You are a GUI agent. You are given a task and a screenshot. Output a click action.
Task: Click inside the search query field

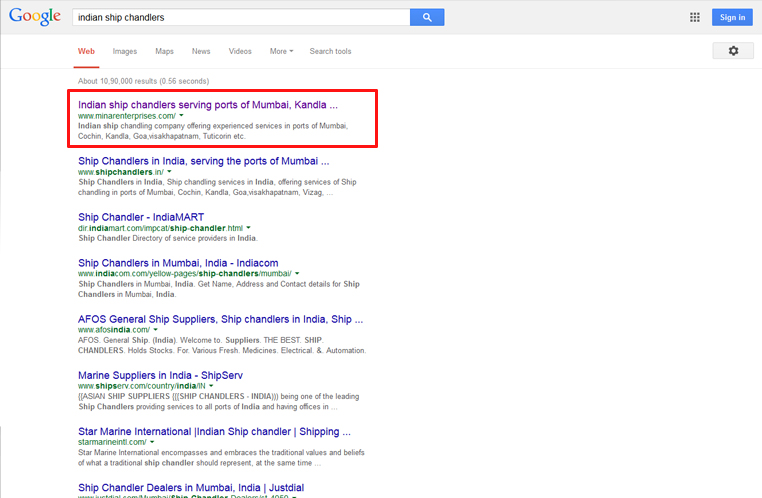[240, 17]
